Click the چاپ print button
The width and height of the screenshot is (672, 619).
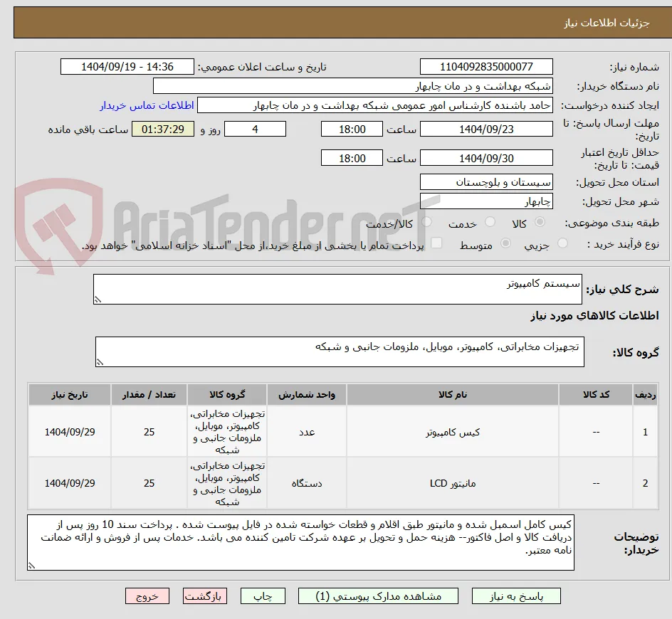[x=263, y=596]
